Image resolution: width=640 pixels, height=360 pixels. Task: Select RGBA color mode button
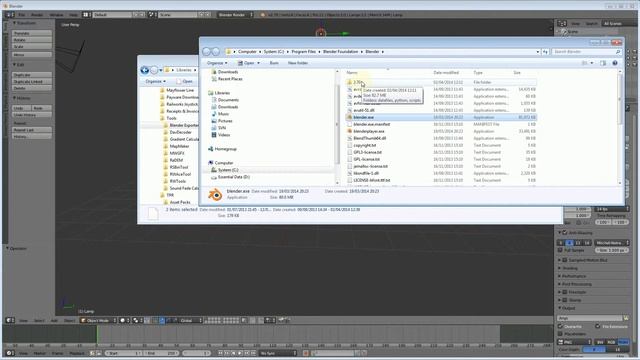[623, 342]
